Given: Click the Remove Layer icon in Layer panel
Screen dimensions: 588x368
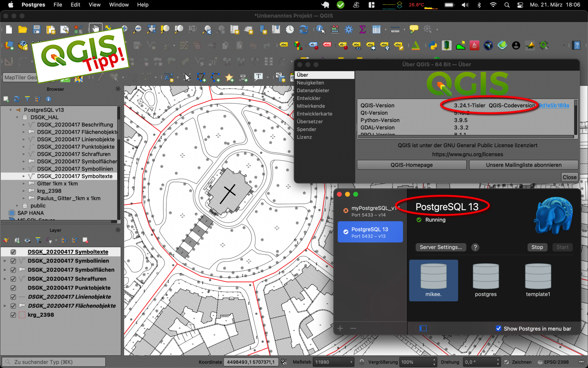Looking at the screenshot, I should [85, 240].
